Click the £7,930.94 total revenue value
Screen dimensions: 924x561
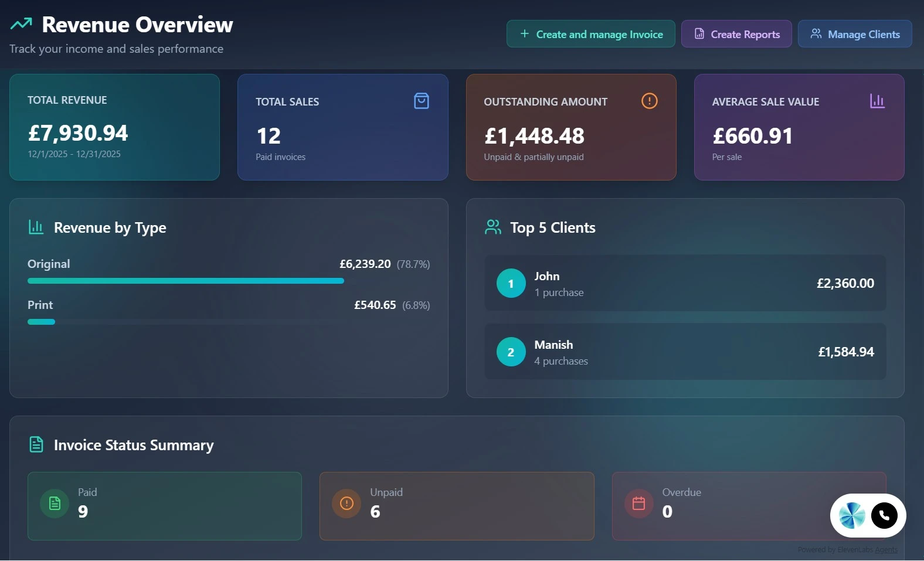[78, 133]
